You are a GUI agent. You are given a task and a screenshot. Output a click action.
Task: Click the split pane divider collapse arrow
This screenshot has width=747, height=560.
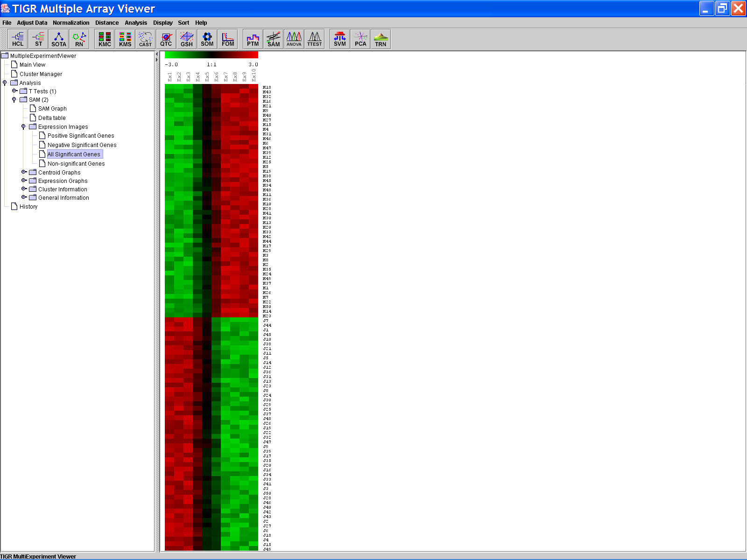157,55
